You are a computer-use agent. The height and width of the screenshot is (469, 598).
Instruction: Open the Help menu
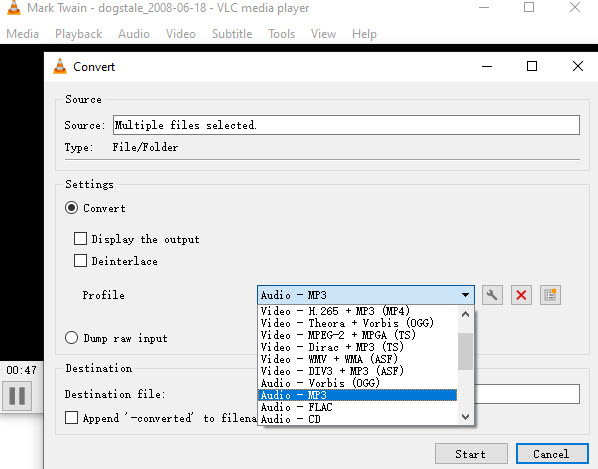pyautogui.click(x=364, y=34)
